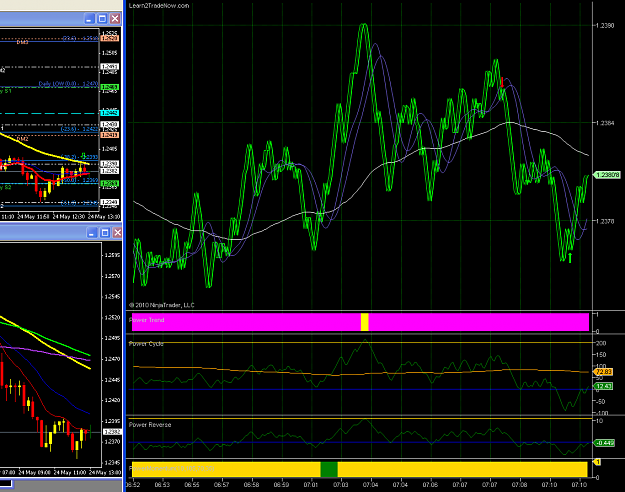Click the Learn2TradeNow.com chart label

[159, 6]
